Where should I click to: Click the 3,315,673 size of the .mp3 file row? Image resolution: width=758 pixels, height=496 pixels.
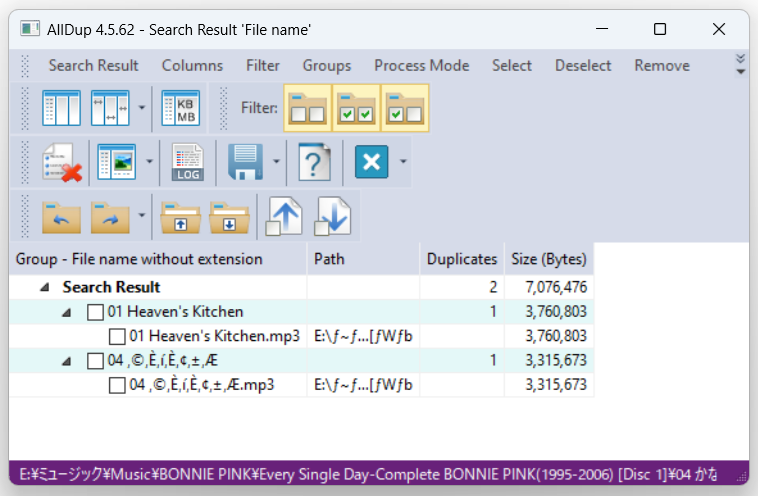coord(556,385)
